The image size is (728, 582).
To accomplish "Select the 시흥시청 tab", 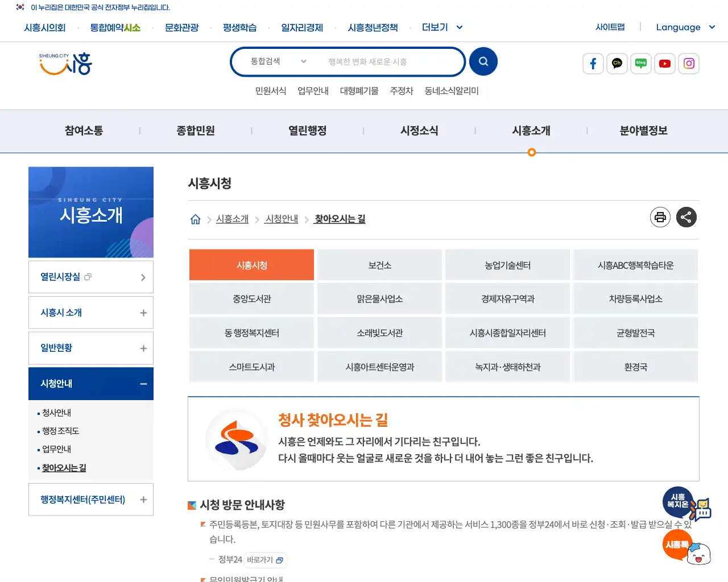I will pos(251,265).
